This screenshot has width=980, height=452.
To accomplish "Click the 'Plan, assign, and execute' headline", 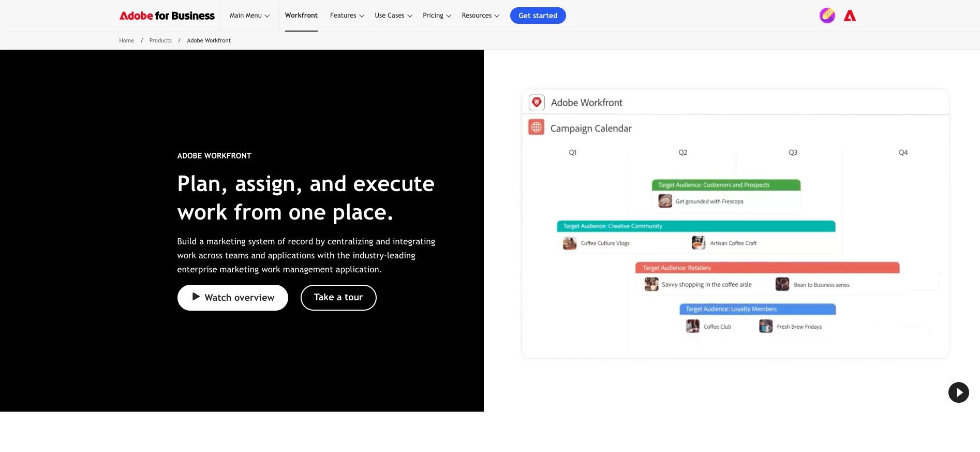I will [306, 184].
